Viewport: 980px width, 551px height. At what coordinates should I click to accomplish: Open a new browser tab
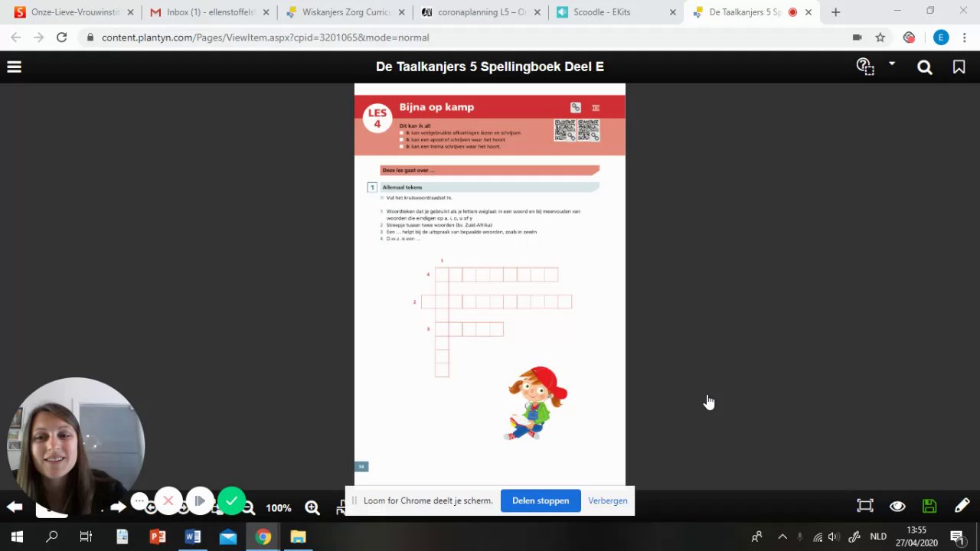tap(835, 12)
